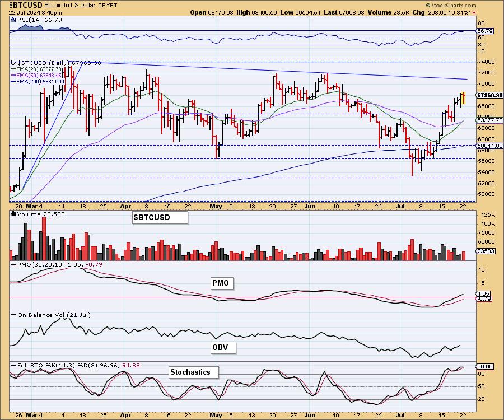The image size is (504, 420).
Task: Click the 'On Balance Vol (21 Jul)' label
Action: tap(54, 315)
